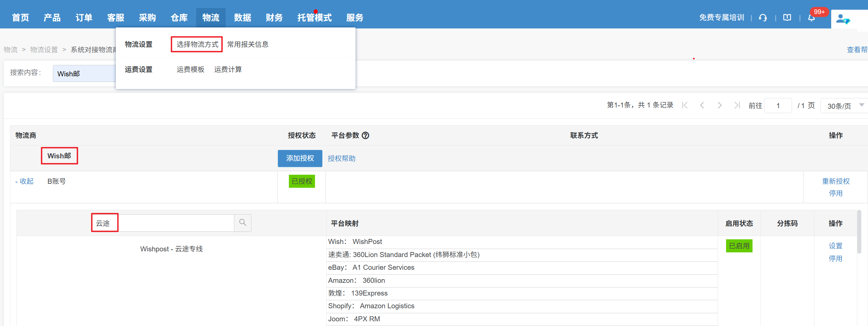Open the 30条/页 page size dropdown
This screenshot has width=868, height=326.
point(844,106)
